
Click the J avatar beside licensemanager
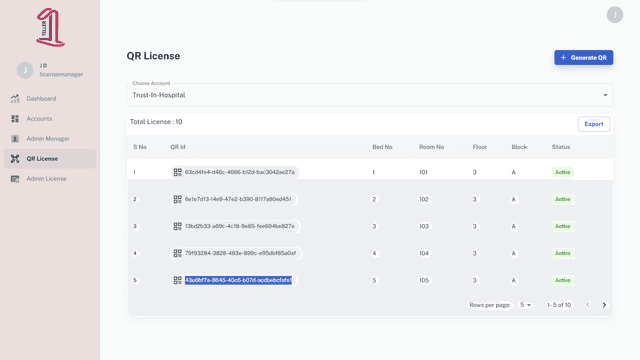click(x=25, y=70)
